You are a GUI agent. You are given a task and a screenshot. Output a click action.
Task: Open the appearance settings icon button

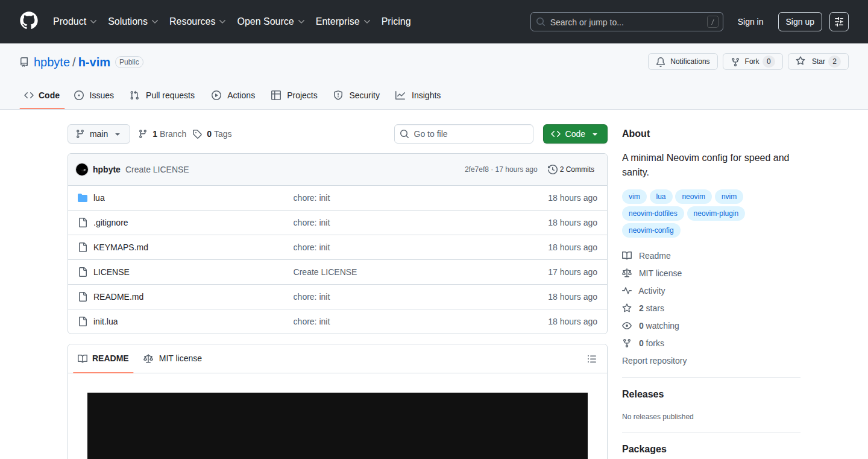[x=839, y=22]
